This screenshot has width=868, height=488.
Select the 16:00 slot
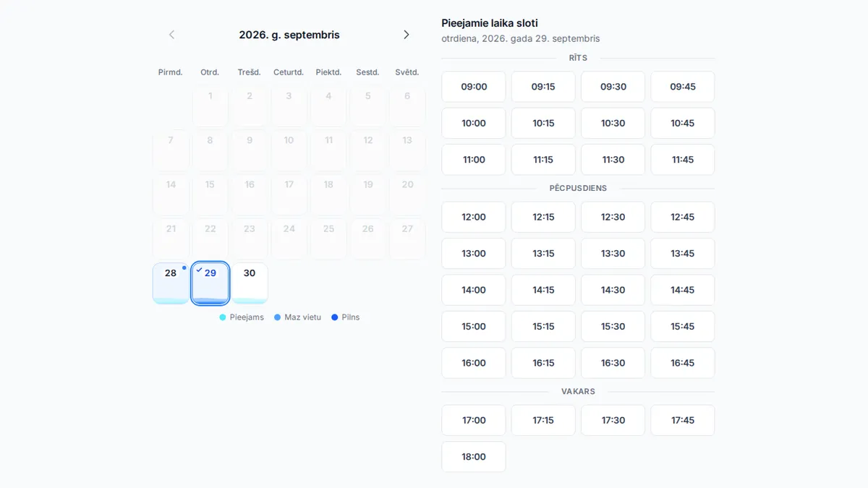(x=474, y=363)
